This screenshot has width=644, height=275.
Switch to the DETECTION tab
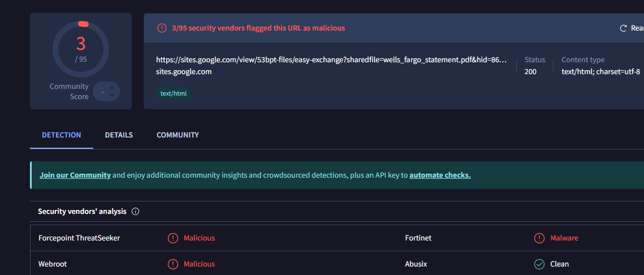click(62, 135)
